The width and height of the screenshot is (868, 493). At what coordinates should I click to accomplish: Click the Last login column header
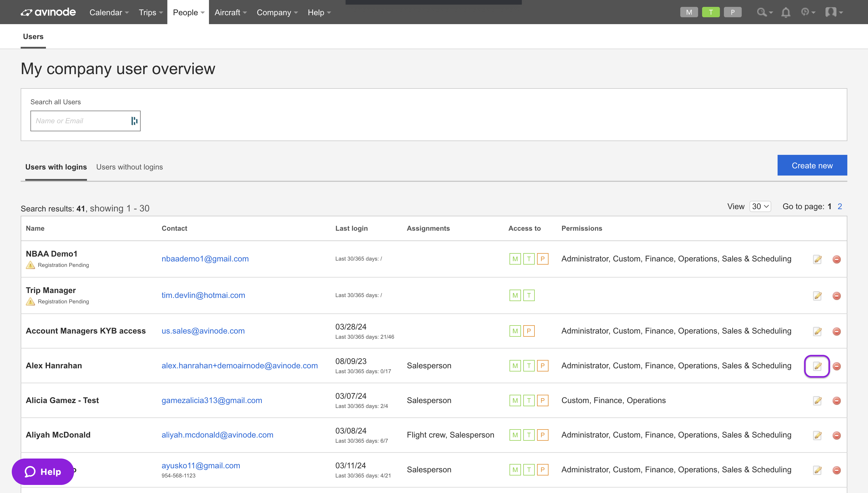point(351,229)
